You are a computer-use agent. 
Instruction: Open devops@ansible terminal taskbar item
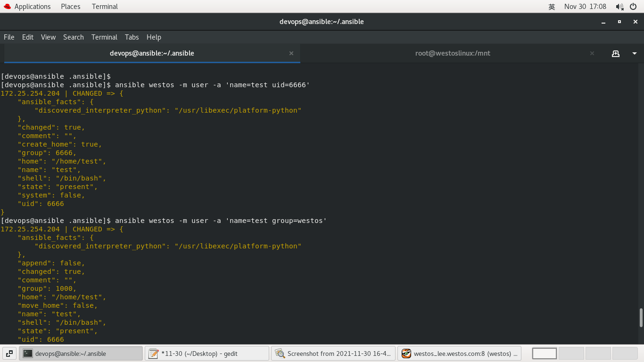[x=81, y=354]
